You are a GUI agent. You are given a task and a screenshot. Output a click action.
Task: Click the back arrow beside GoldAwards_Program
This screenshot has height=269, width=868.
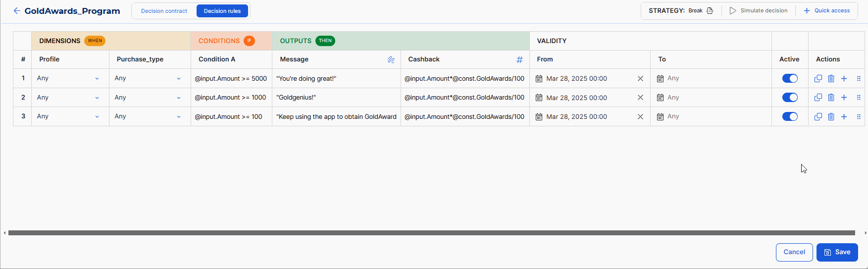(17, 11)
